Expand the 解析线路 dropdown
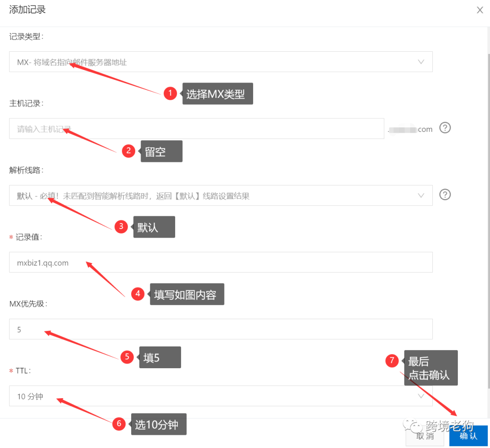The width and height of the screenshot is (490, 448). (220, 195)
